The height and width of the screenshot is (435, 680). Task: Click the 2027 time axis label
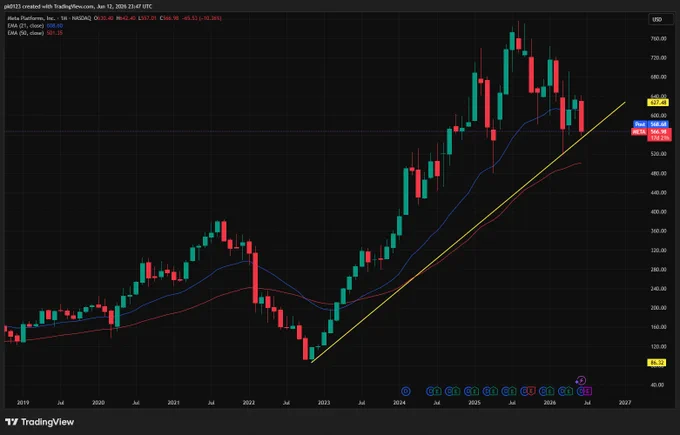pos(625,403)
